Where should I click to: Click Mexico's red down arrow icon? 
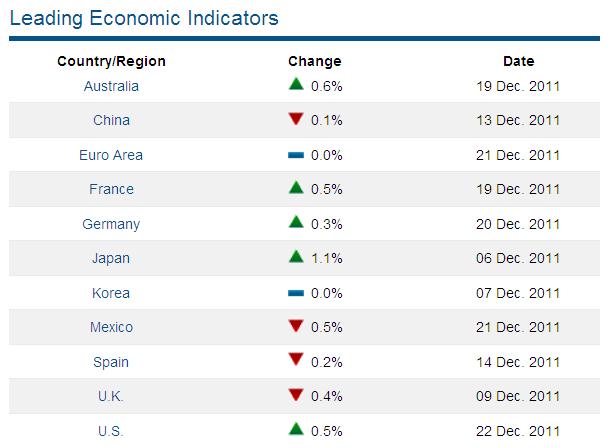pos(295,327)
